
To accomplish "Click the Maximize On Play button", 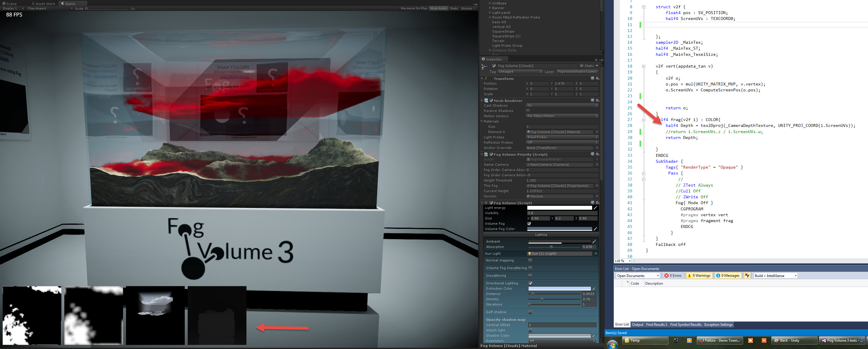I will click(x=414, y=8).
